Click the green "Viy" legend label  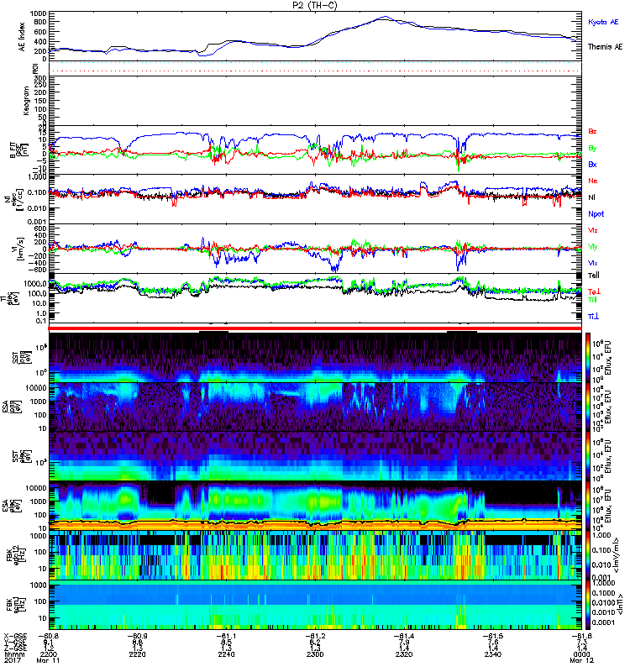click(x=592, y=247)
